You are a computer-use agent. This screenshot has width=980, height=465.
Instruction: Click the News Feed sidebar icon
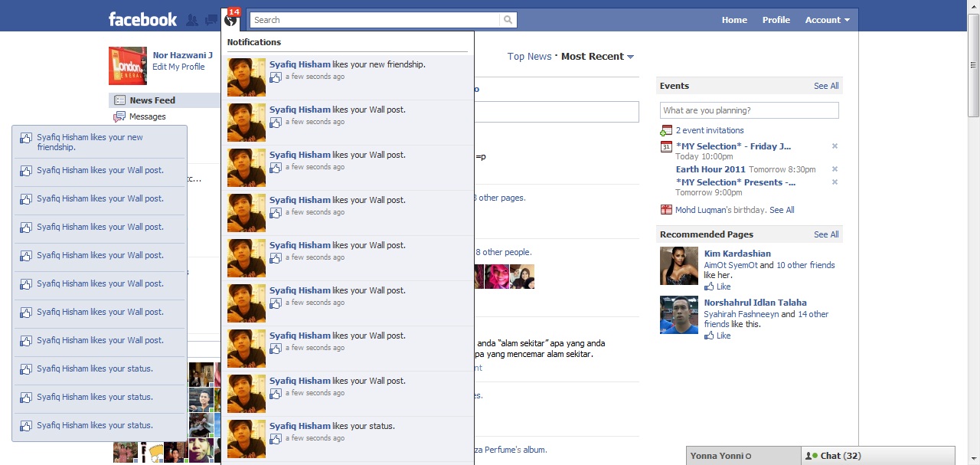[x=119, y=100]
